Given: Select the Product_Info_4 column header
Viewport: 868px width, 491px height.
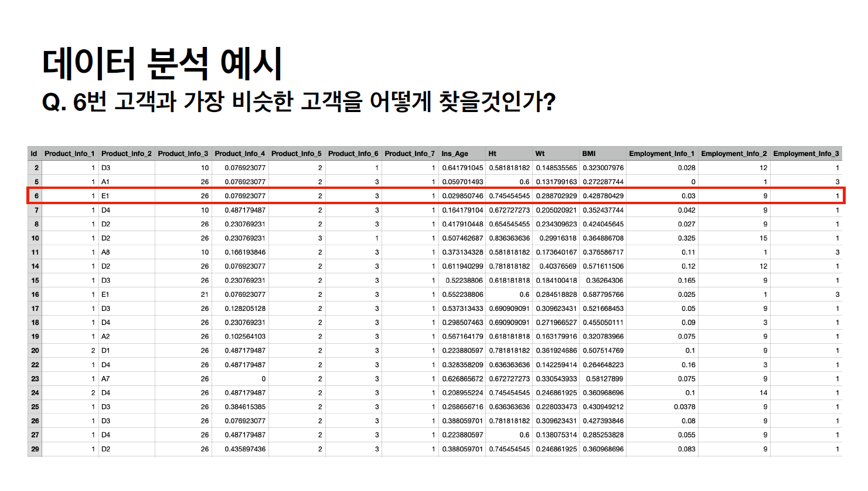Looking at the screenshot, I should 240,154.
